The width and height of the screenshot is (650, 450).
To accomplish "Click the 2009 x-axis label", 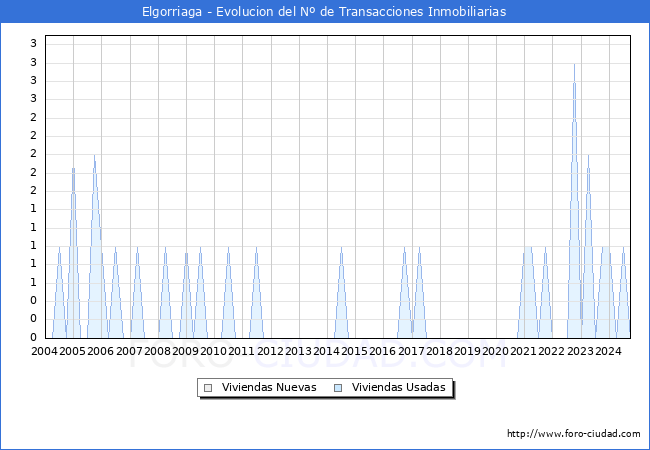I will [185, 351].
